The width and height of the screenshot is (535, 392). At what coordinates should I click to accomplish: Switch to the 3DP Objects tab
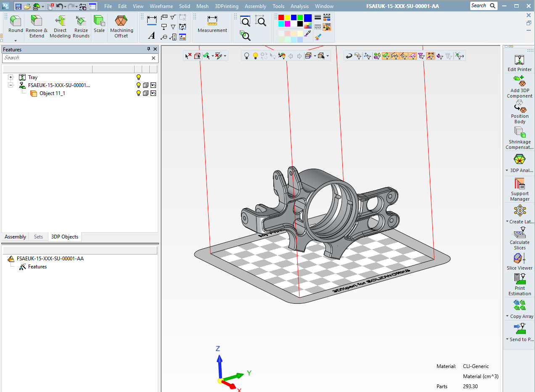point(64,236)
